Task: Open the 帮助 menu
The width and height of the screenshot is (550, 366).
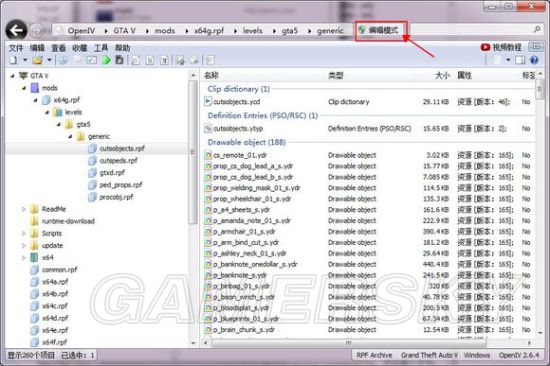Action: tap(122, 48)
